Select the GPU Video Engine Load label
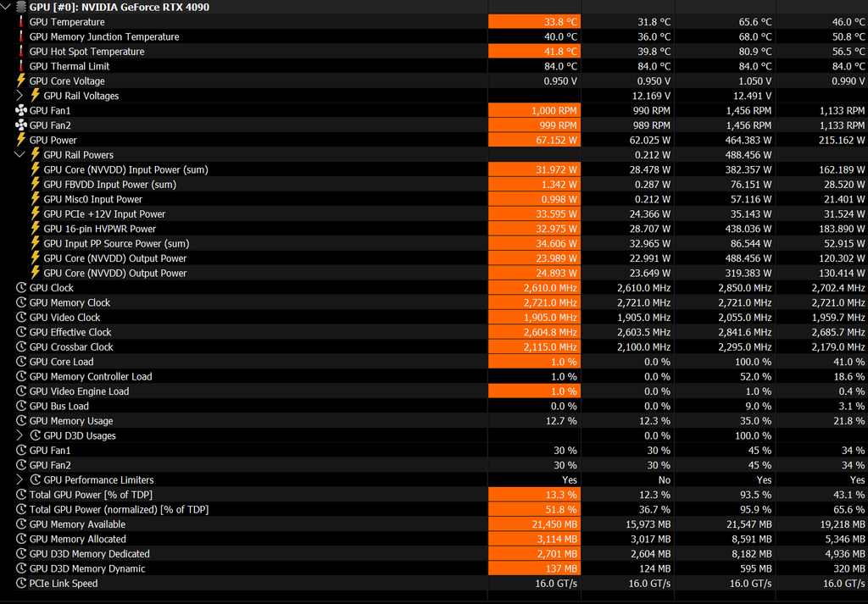The image size is (868, 604). [x=79, y=391]
